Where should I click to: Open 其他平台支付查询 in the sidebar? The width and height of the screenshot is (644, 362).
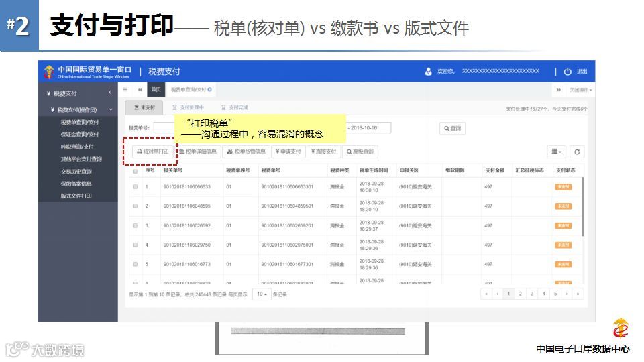pos(81,159)
